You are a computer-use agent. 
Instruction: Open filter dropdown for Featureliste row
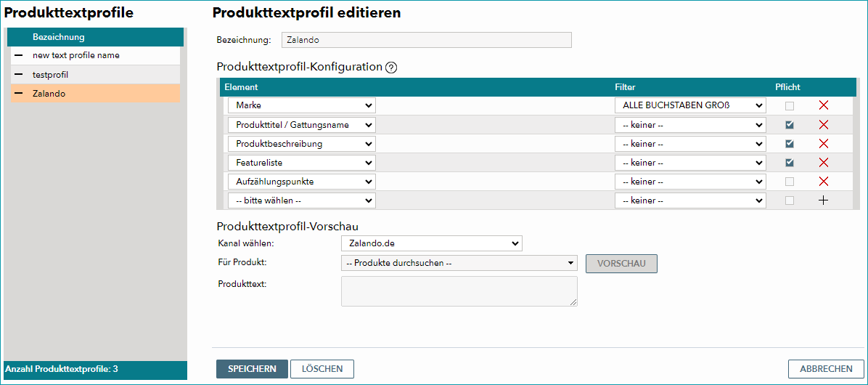[690, 162]
